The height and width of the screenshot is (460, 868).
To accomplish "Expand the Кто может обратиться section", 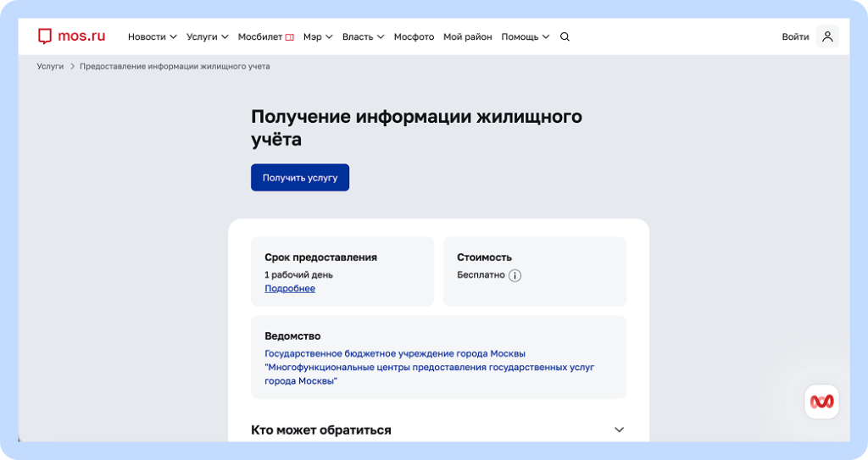I will tap(438, 430).
